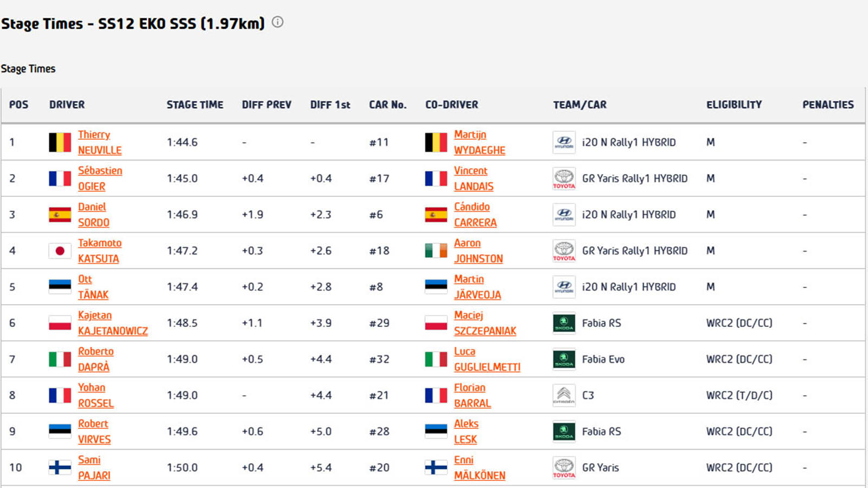Click the DIFF 1st column header

pos(330,105)
